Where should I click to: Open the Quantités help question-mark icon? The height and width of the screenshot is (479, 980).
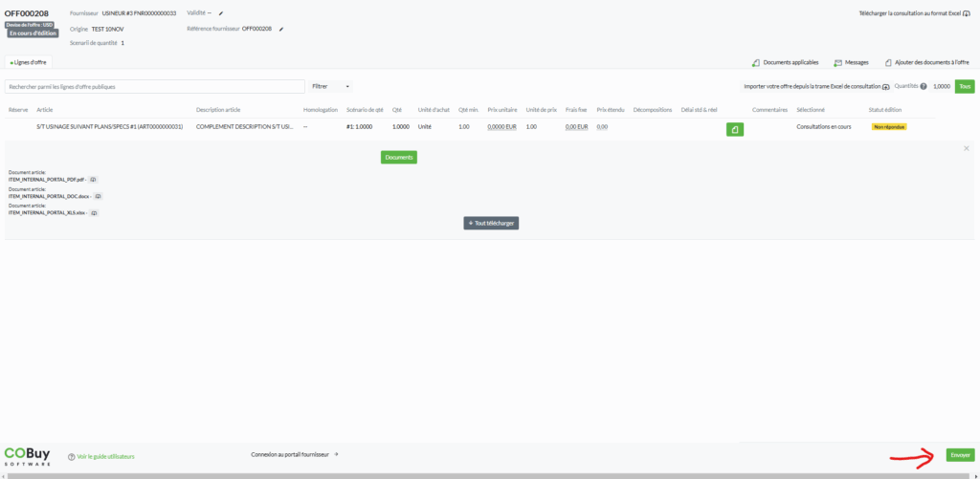pos(924,86)
